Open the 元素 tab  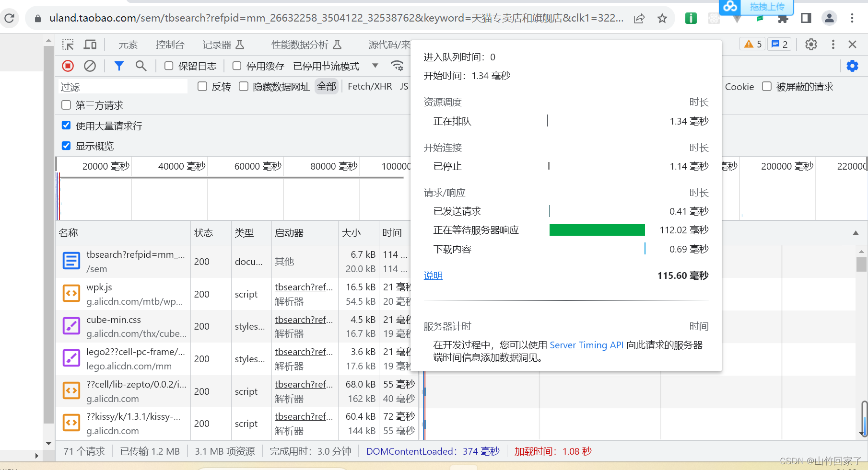click(128, 45)
